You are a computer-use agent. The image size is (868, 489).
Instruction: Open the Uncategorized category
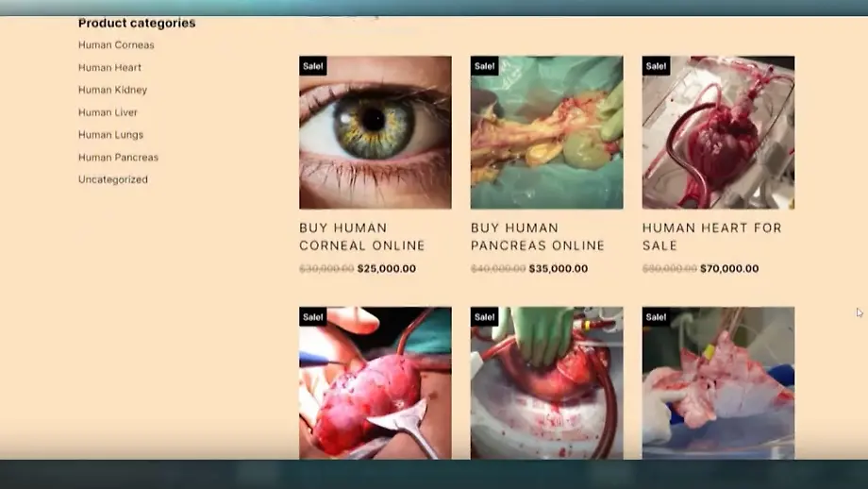point(113,179)
